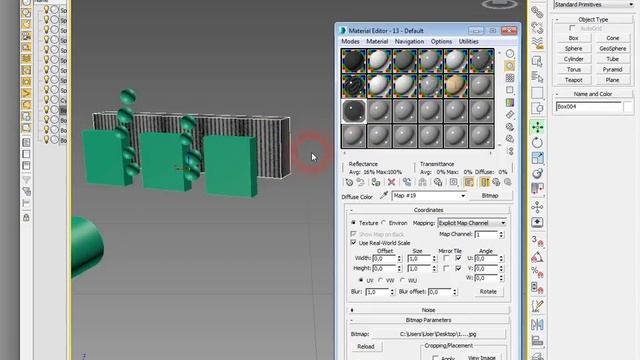Toggle the Spinner Snap icon
The width and height of the screenshot is (640, 360).
[x=538, y=288]
